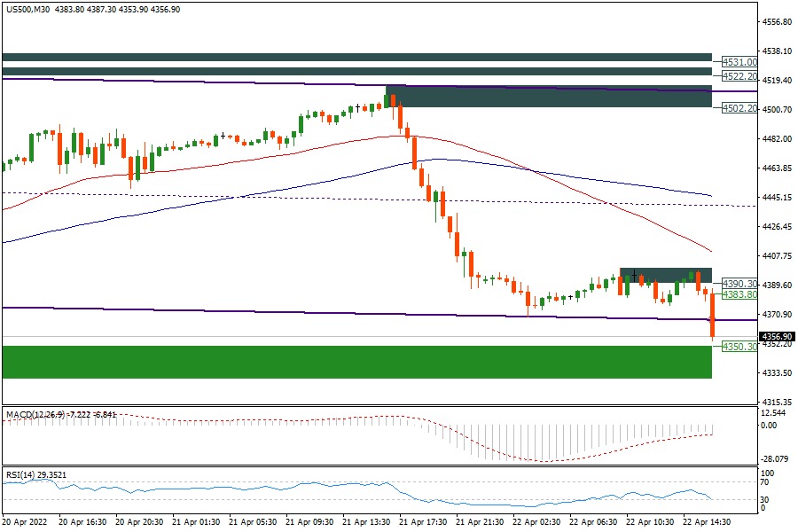Click the 4502.20 resistance level tag
The width and height of the screenshot is (798, 532).
click(x=738, y=108)
